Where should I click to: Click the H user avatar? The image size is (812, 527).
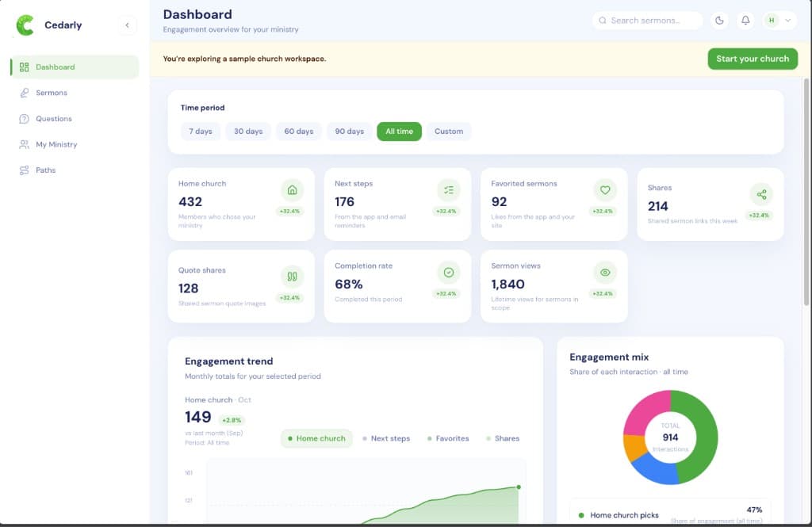point(772,20)
